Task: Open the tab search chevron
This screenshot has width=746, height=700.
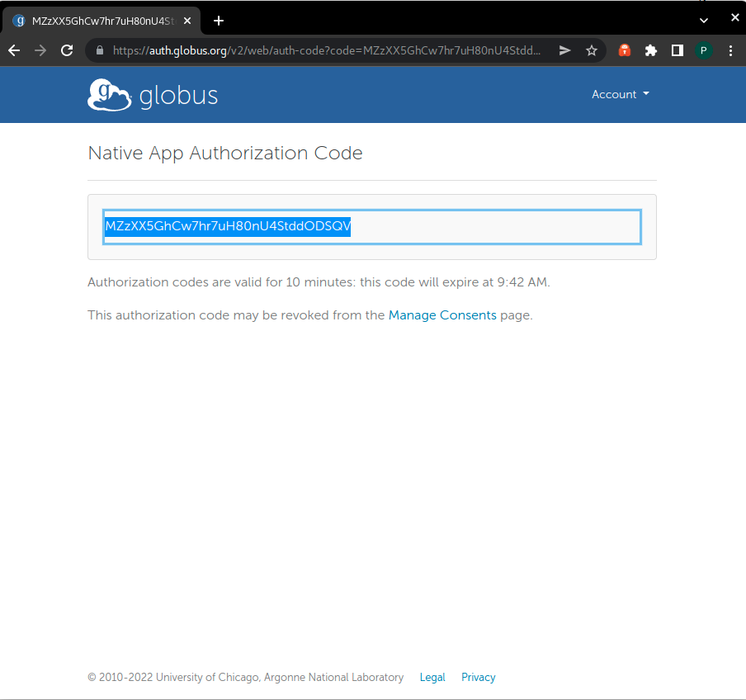Action: pos(704,20)
